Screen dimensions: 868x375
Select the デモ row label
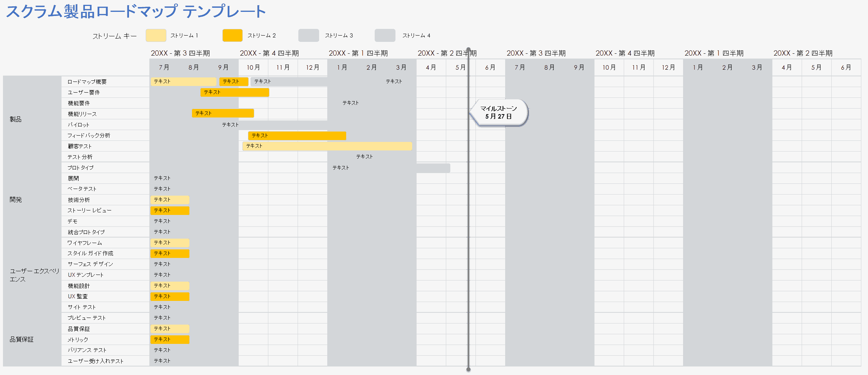tap(72, 221)
